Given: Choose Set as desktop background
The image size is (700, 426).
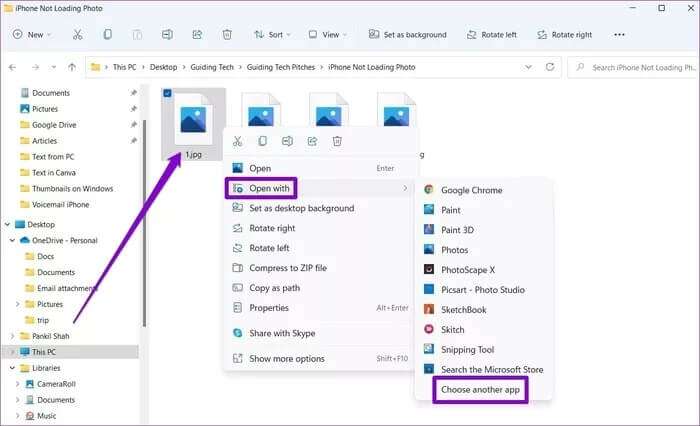Looking at the screenshot, I should (x=320, y=208).
